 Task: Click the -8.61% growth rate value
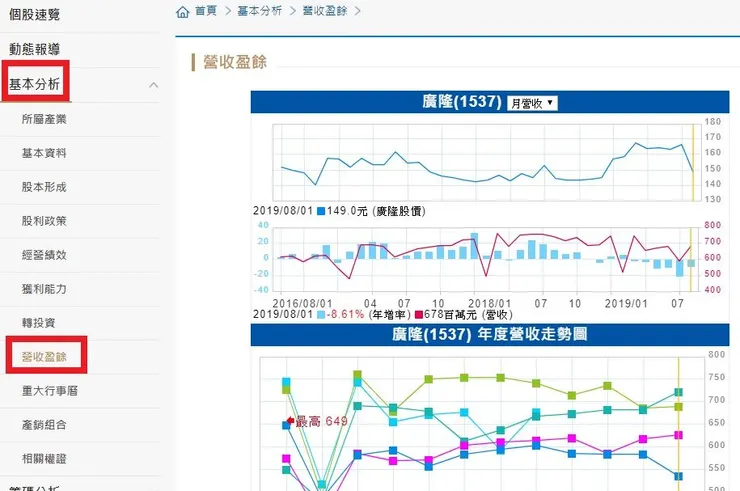(x=345, y=314)
